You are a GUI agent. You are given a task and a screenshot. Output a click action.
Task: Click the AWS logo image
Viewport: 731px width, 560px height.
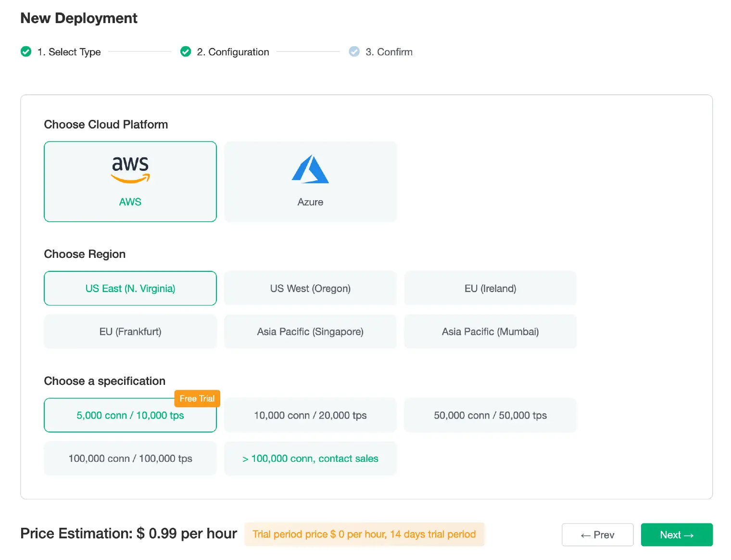(x=130, y=170)
